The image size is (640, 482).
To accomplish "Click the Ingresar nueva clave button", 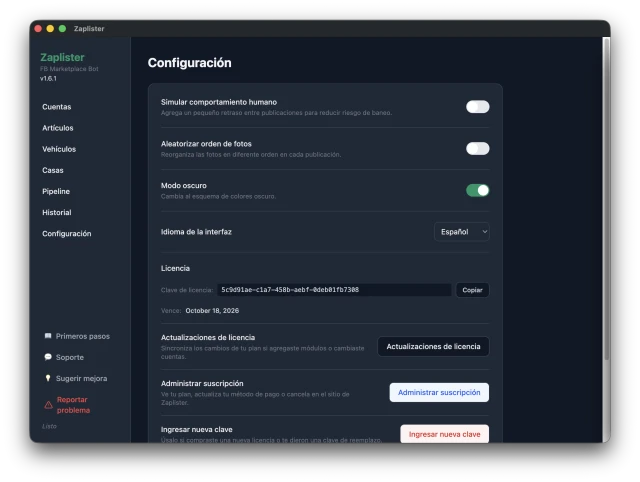I will [x=444, y=434].
